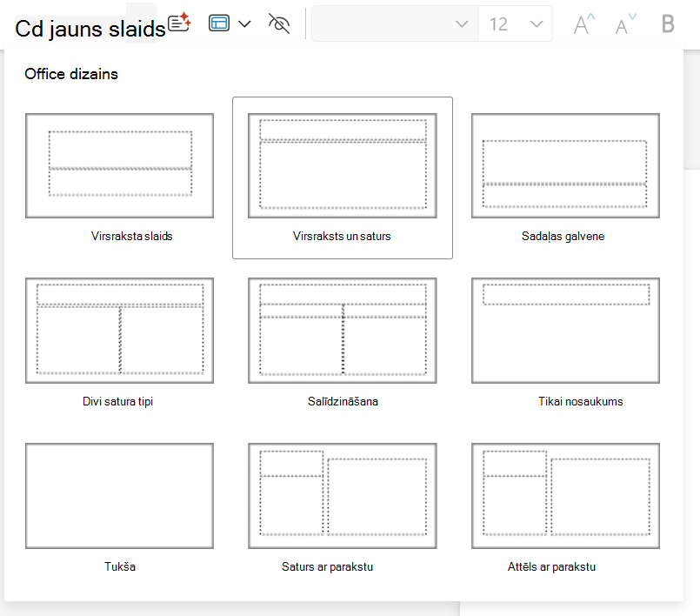Decrease font size with the small A icon
Viewport: 700px width, 616px height.
point(625,24)
